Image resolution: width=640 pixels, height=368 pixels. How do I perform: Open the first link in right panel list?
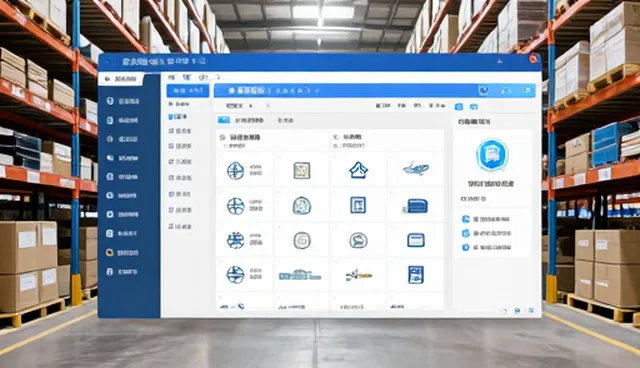point(486,219)
